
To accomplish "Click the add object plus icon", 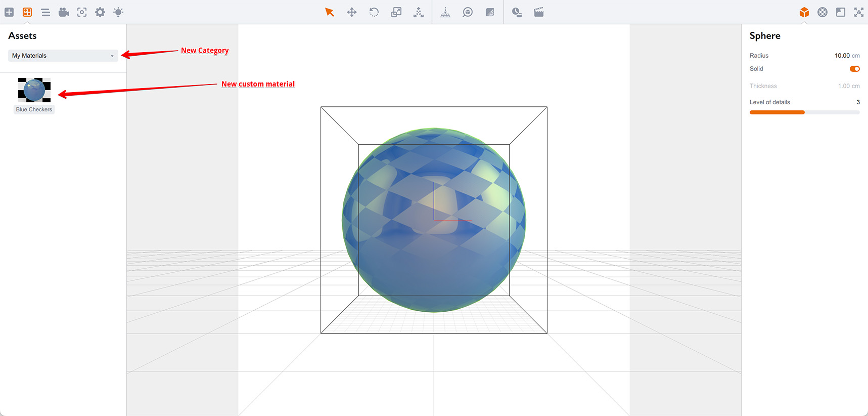I will [x=9, y=12].
